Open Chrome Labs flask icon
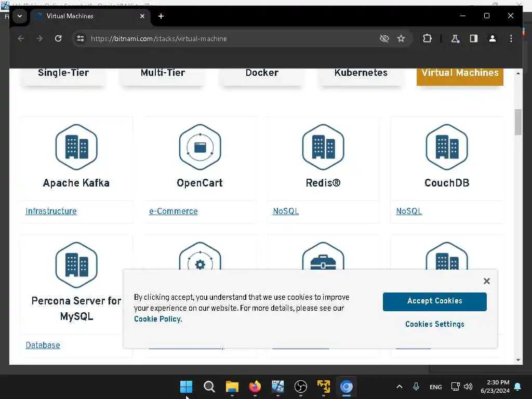The image size is (532, 399). [x=455, y=38]
